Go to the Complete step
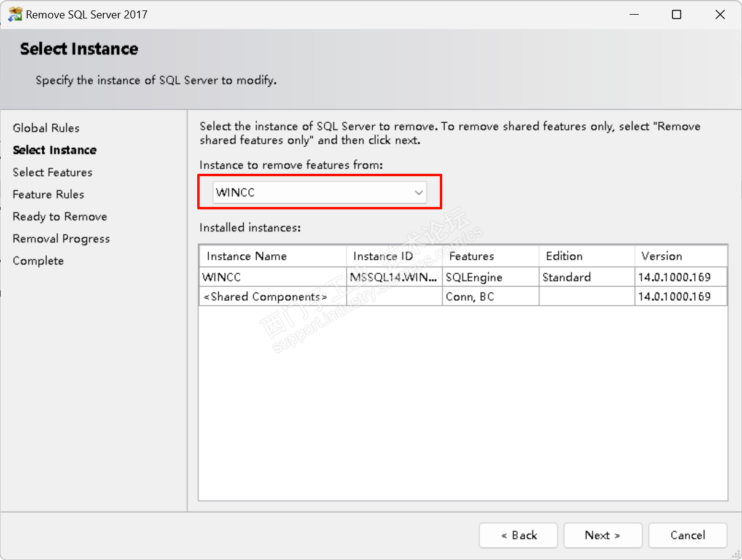 pos(38,260)
